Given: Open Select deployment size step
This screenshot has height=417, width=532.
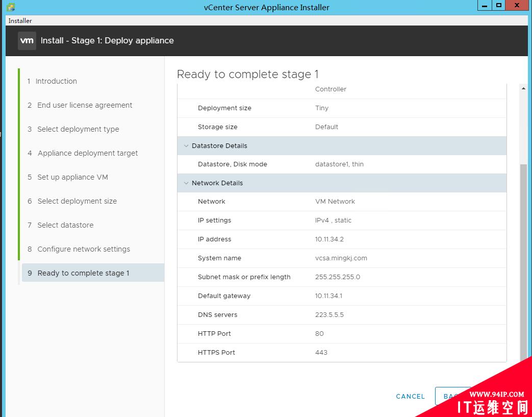Looking at the screenshot, I should tap(72, 201).
